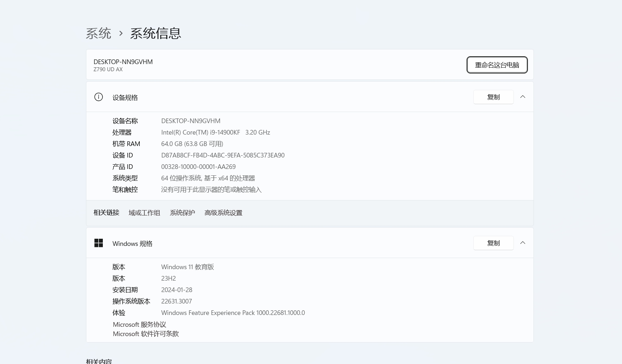The height and width of the screenshot is (364, 622).
Task: Open Microsoft 服务协议 link
Action: click(x=139, y=325)
